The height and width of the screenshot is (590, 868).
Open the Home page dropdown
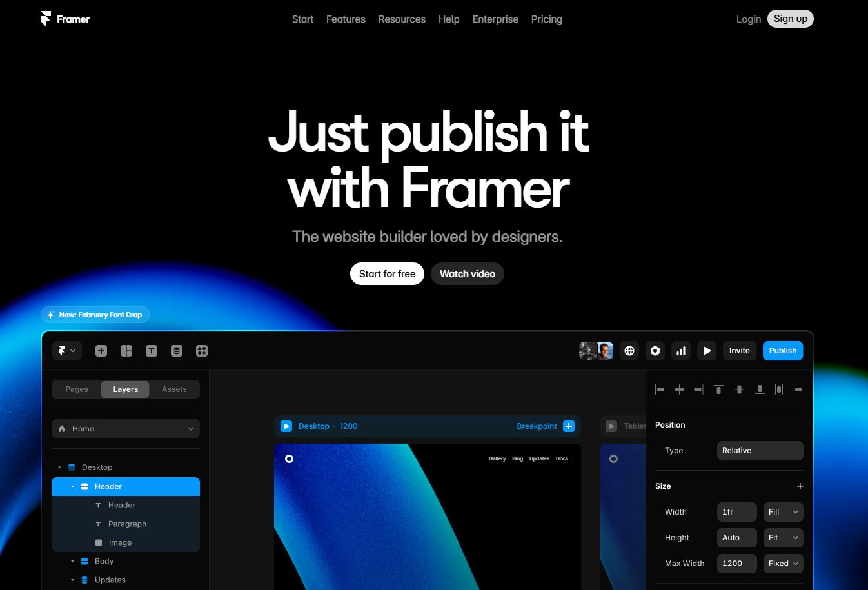click(x=126, y=429)
